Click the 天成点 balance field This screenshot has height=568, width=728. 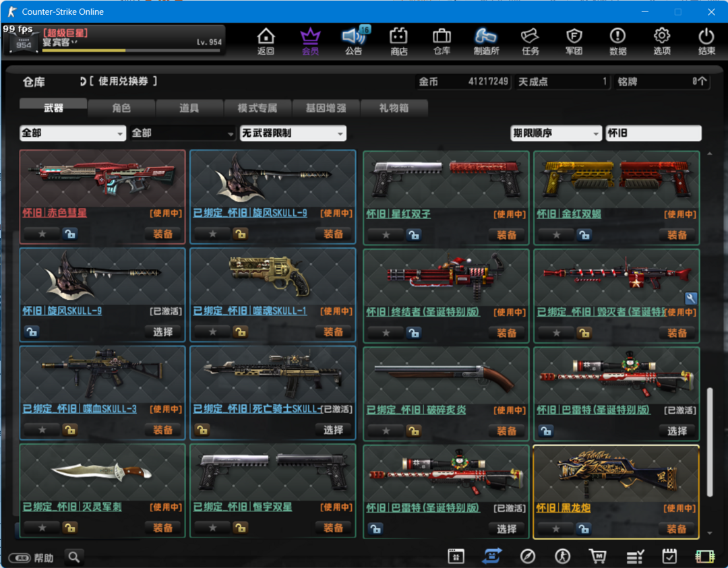coord(562,82)
